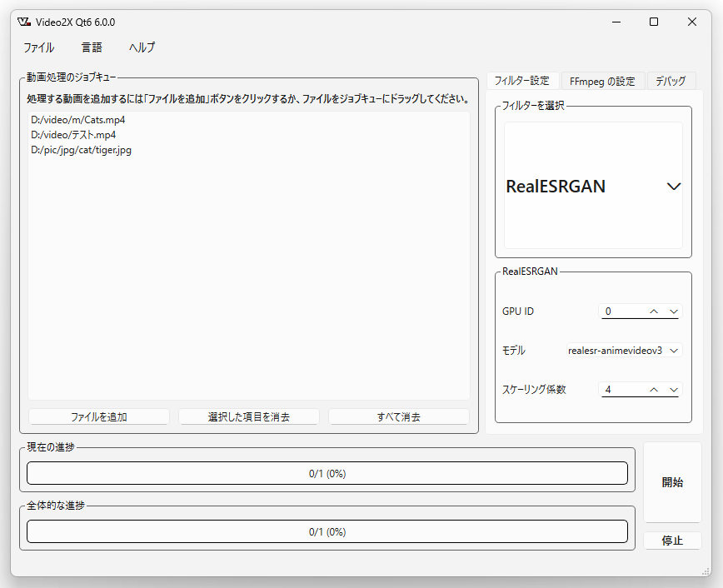The width and height of the screenshot is (723, 588).
Task: Open the ヘルプ menu
Action: point(142,47)
